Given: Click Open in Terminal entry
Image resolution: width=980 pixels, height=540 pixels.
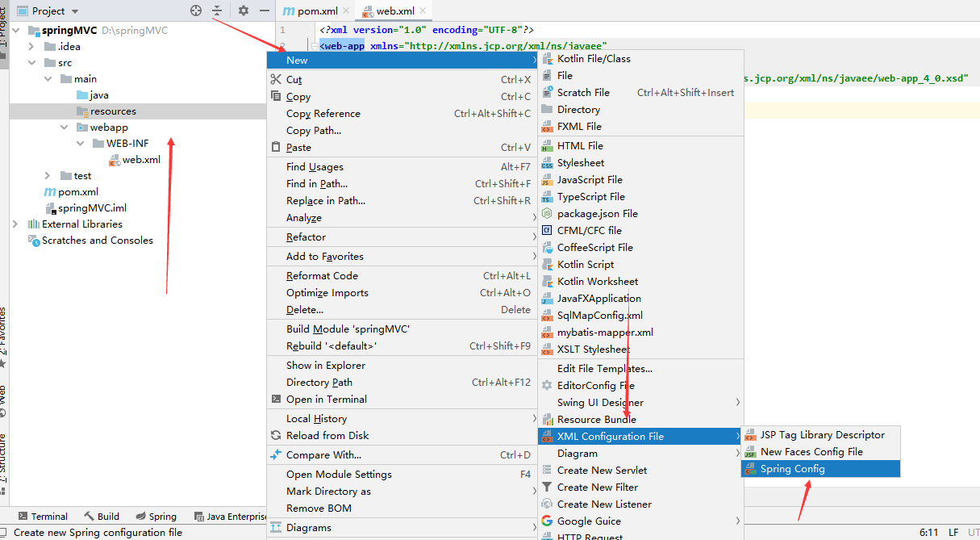Looking at the screenshot, I should [402, 400].
